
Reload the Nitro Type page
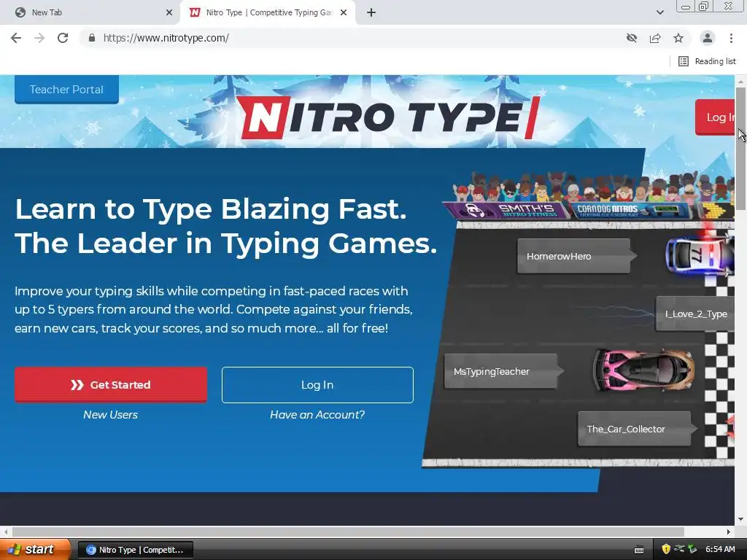pyautogui.click(x=63, y=38)
